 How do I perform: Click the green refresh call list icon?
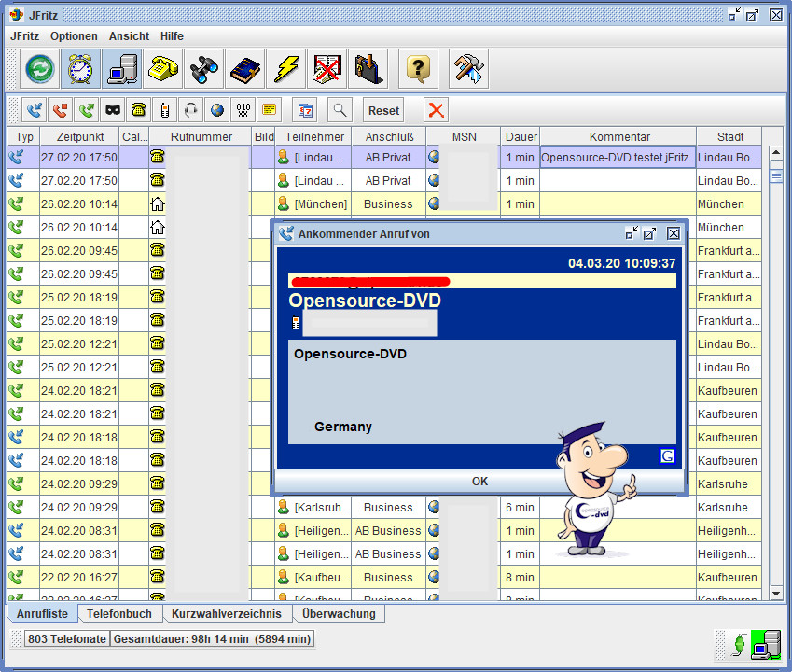point(40,69)
